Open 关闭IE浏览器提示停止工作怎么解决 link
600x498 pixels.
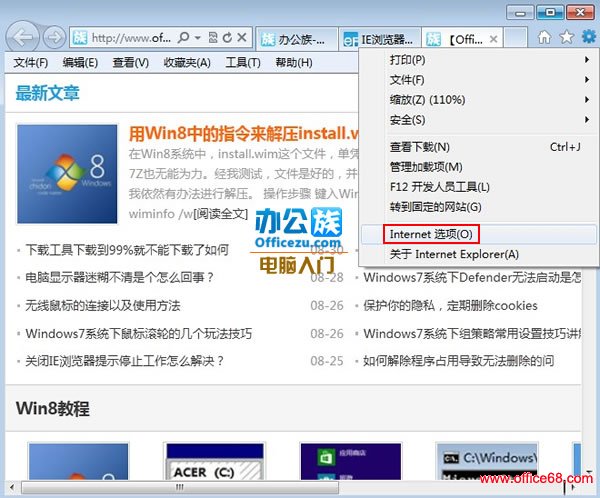point(125,361)
